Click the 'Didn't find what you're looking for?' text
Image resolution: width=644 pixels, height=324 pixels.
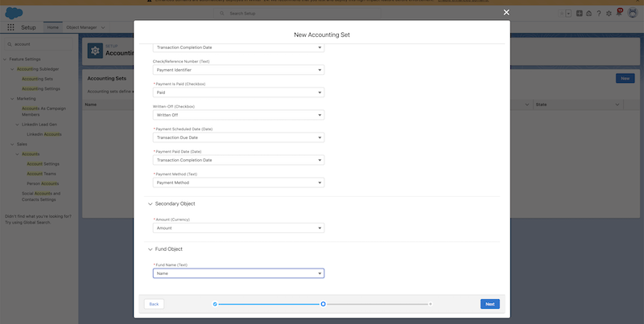point(38,216)
